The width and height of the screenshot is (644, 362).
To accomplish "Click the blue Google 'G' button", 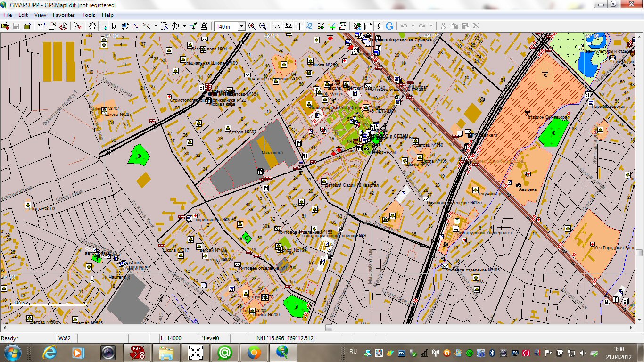I will click(389, 26).
